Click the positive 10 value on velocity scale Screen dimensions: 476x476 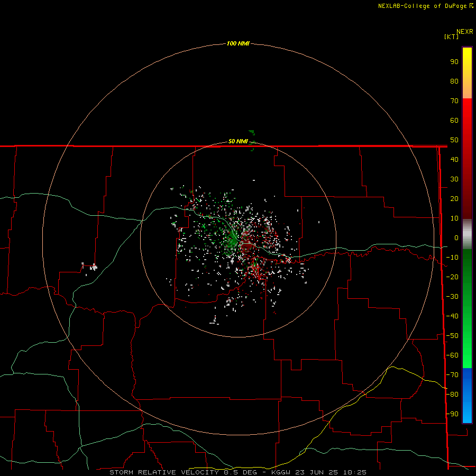(x=454, y=218)
